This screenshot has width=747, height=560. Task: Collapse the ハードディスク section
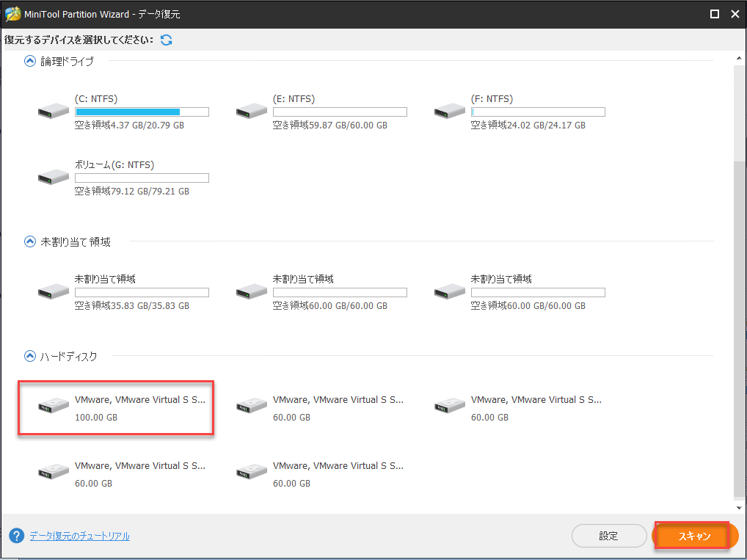pyautogui.click(x=29, y=356)
